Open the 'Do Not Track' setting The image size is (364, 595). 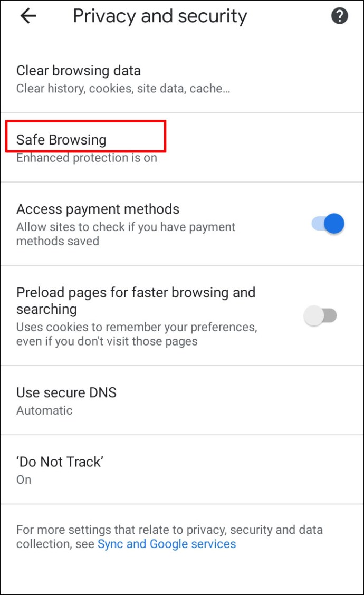tap(182, 470)
